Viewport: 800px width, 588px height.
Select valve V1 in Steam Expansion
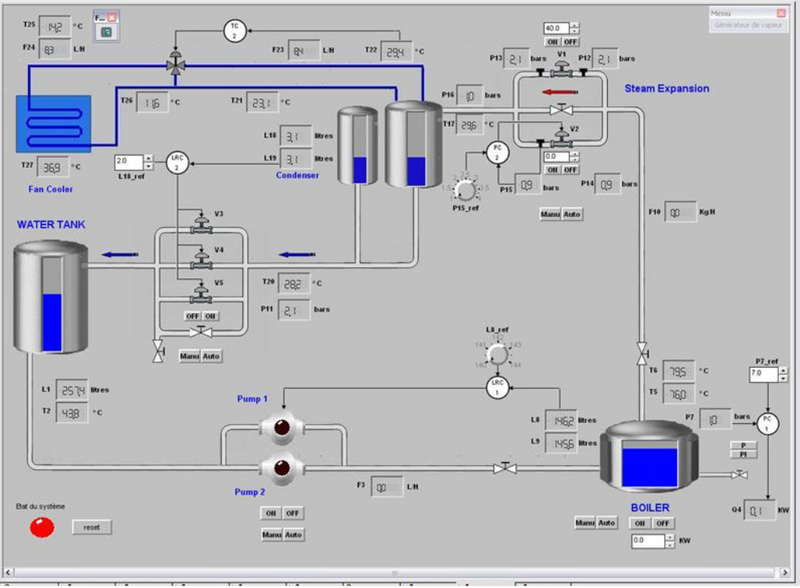click(562, 70)
